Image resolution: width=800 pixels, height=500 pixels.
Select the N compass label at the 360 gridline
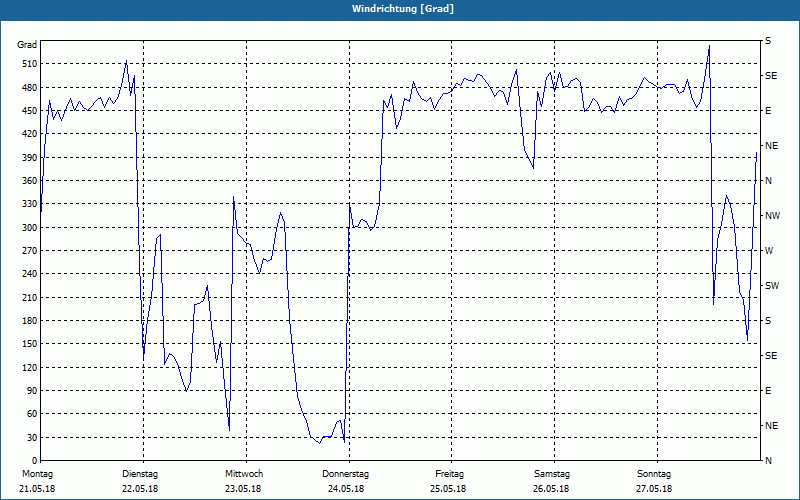768,181
